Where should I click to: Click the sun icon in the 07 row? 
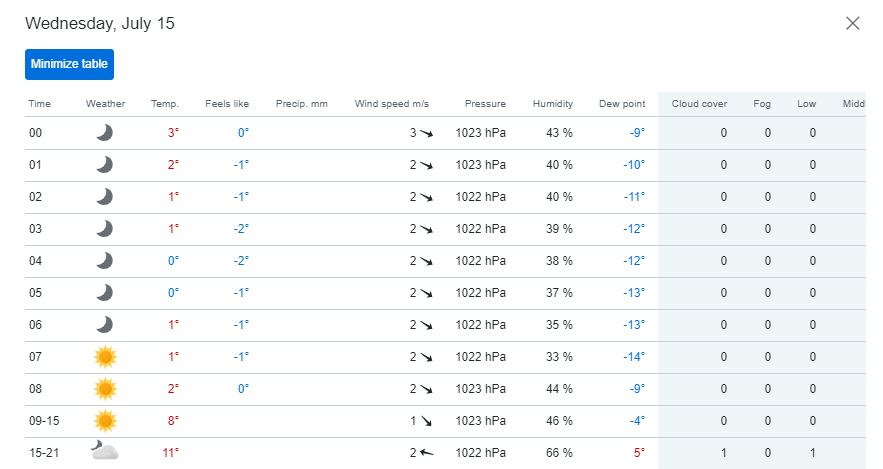point(105,357)
